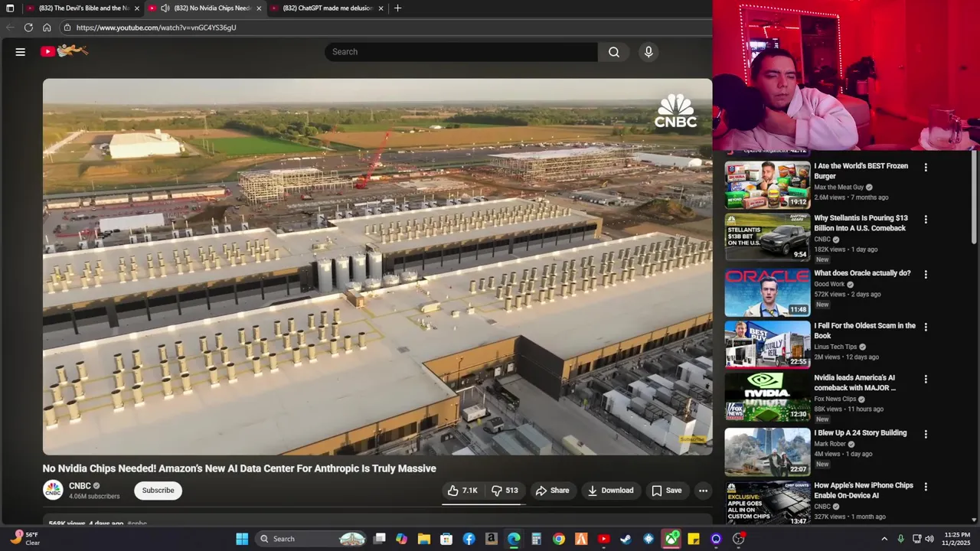Open options for 24 Story Building video

click(926, 434)
